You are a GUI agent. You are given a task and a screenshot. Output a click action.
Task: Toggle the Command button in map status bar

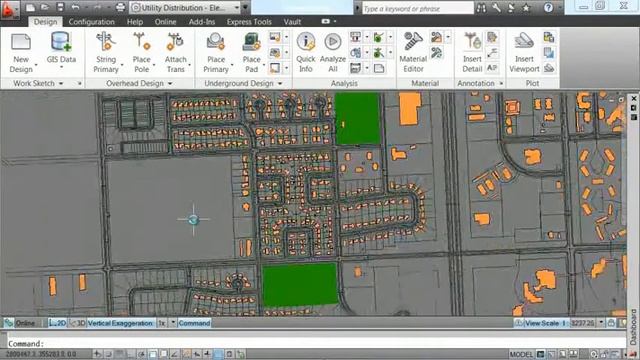pyautogui.click(x=194, y=323)
